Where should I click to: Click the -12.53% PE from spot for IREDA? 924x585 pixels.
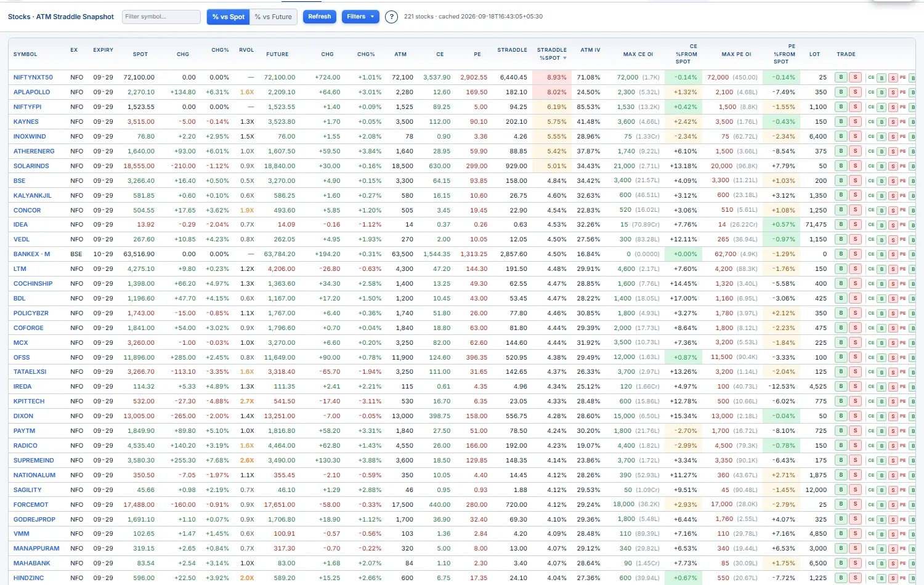pos(782,387)
